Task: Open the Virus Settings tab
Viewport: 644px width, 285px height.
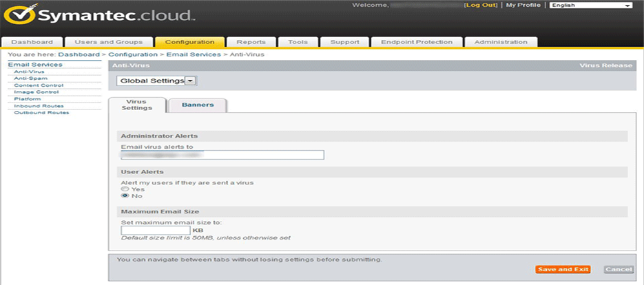Action: (137, 105)
